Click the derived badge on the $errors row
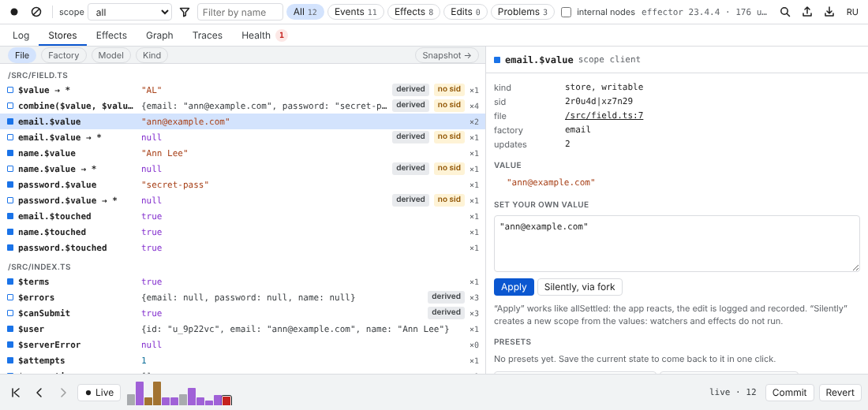The width and height of the screenshot is (868, 410). coord(446,296)
